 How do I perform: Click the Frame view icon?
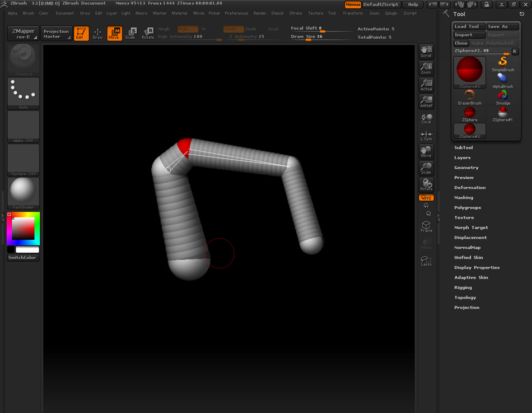[426, 226]
